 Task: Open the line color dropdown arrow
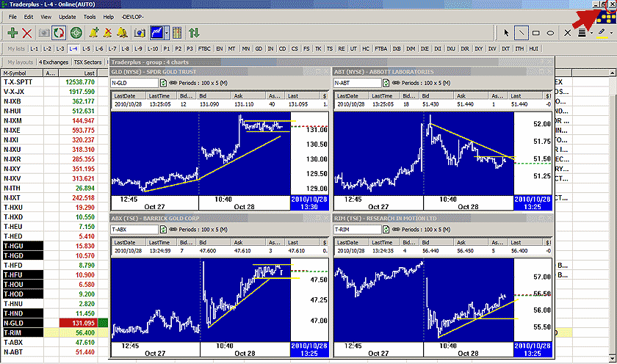point(611,33)
